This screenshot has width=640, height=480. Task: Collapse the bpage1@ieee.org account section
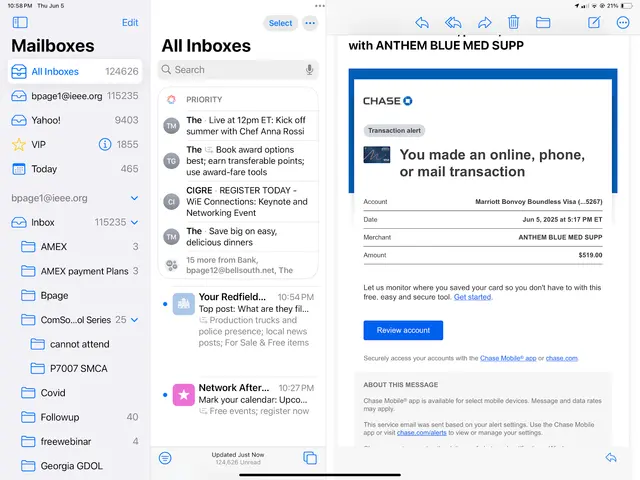(134, 198)
